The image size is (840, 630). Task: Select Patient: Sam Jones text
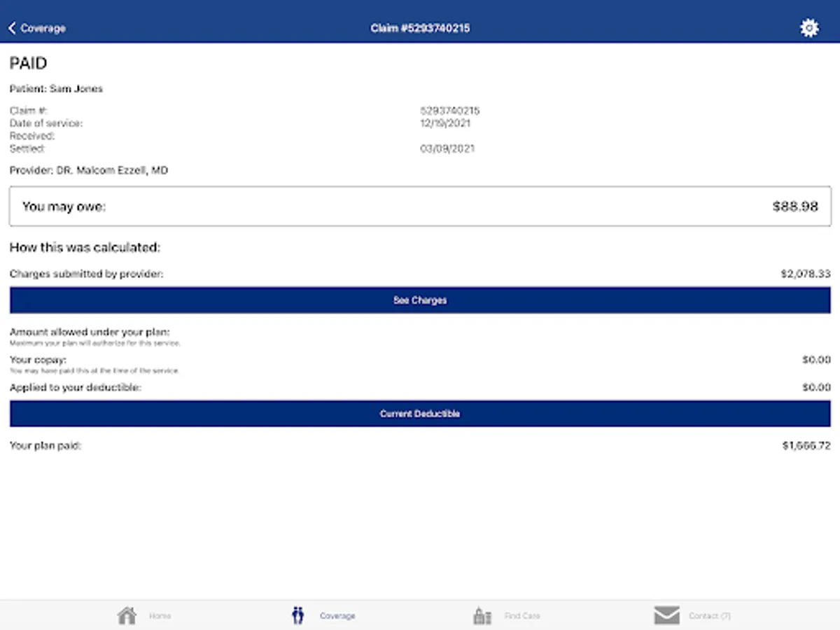(x=56, y=89)
